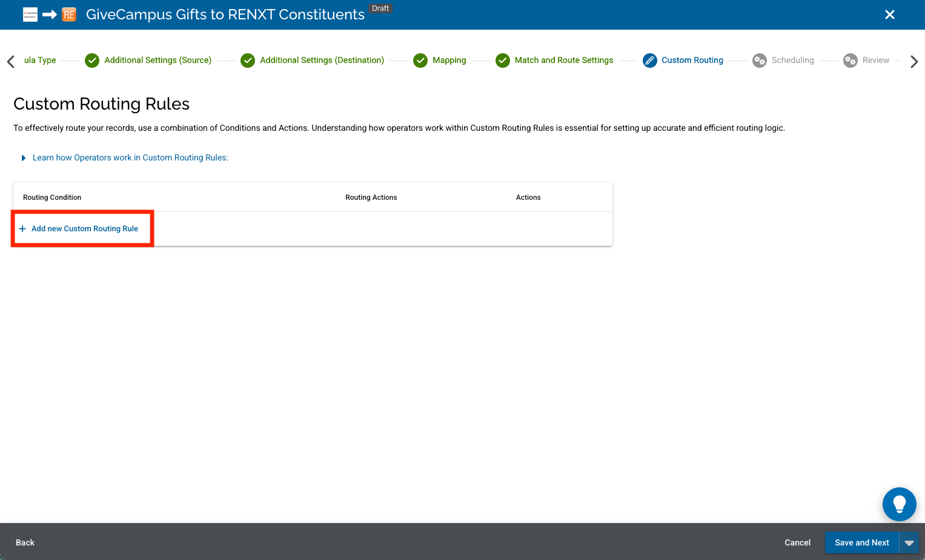This screenshot has height=560, width=925.
Task: Click the gear icon beside Scheduling
Action: [760, 61]
